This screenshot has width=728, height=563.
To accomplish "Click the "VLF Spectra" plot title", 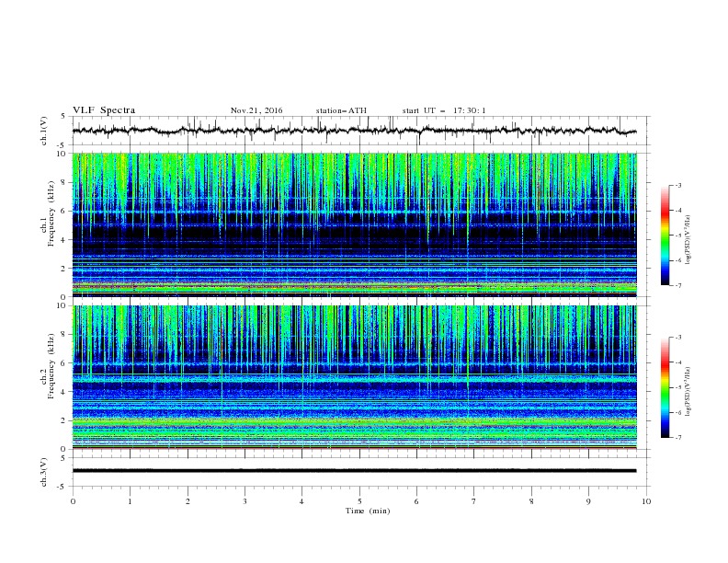I will pos(104,110).
